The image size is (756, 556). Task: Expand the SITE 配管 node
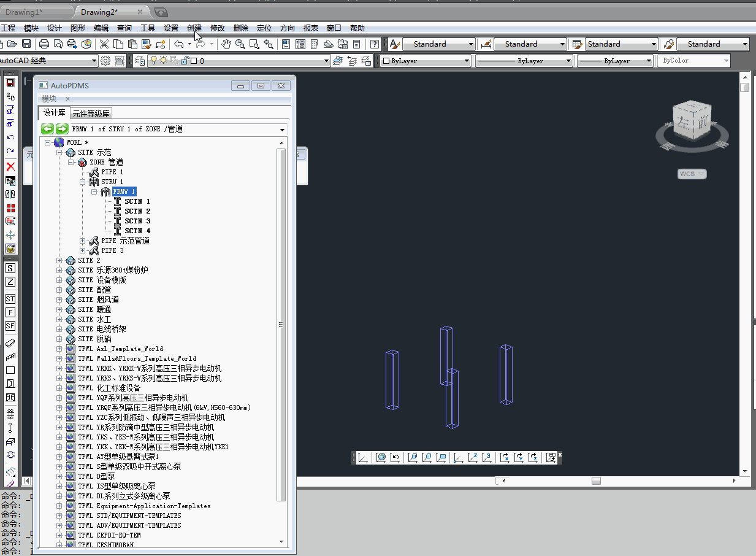click(x=59, y=290)
